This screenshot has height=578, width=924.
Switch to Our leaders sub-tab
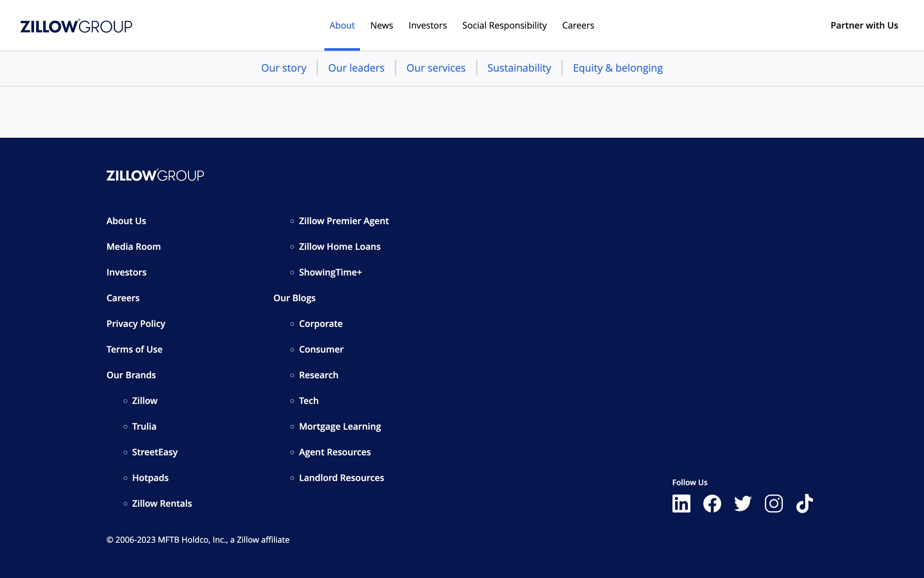[356, 68]
